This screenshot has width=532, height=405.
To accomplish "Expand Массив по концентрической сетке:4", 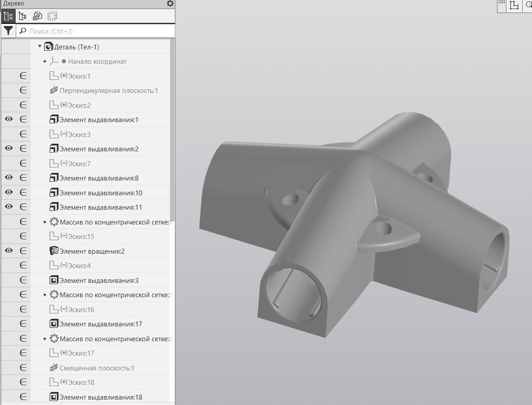I will point(45,222).
